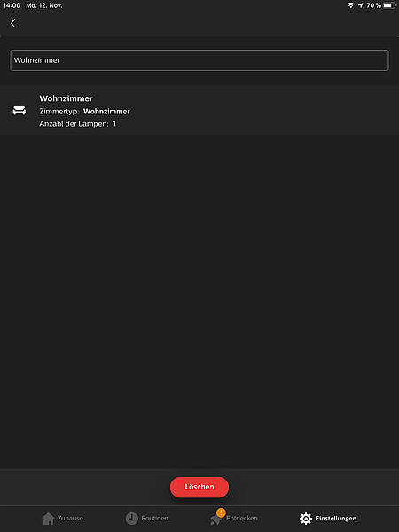Tap the Routinen clock icon
The width and height of the screenshot is (399, 532).
pos(131,519)
